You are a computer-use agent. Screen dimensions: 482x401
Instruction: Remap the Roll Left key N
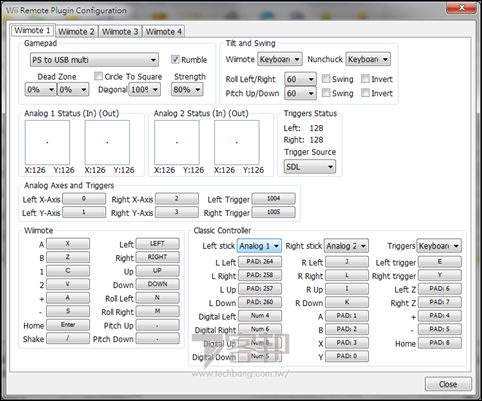point(158,298)
